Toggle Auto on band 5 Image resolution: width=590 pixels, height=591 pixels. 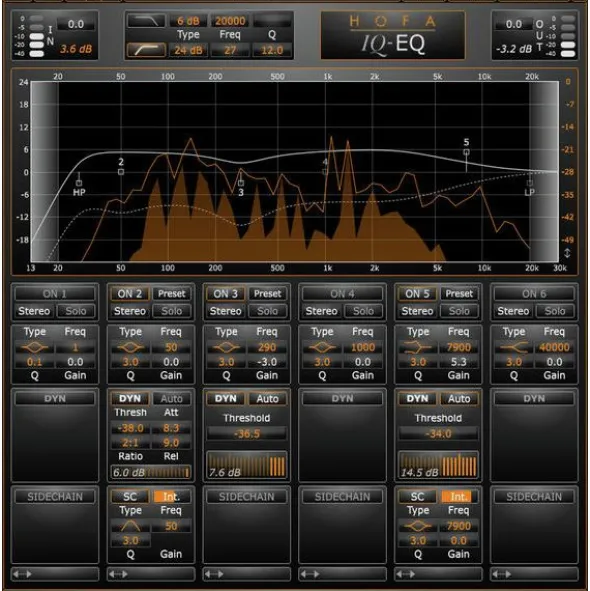point(459,398)
